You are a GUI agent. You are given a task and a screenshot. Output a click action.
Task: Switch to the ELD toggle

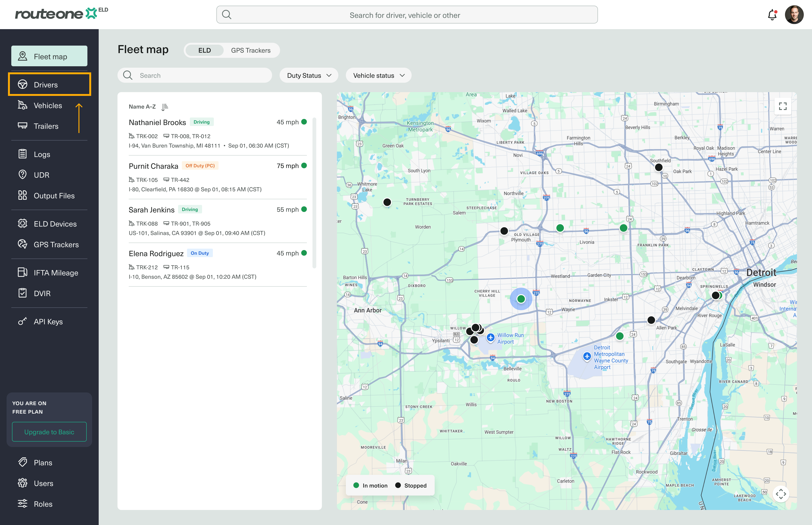pyautogui.click(x=204, y=50)
